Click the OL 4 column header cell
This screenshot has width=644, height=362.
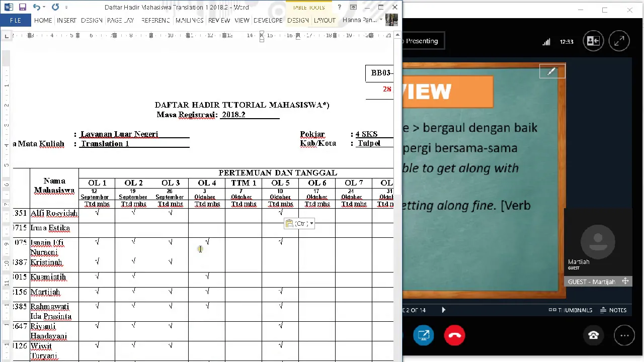click(x=207, y=183)
